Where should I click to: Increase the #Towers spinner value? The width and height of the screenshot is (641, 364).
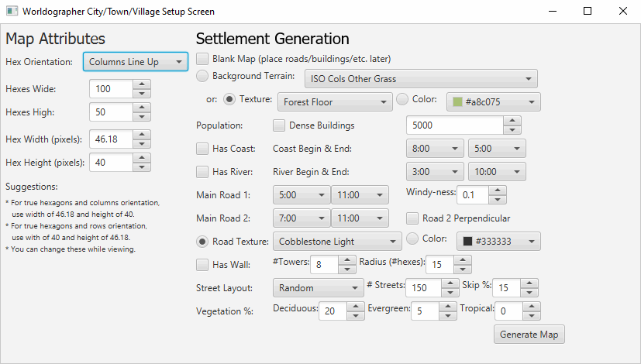(347, 260)
